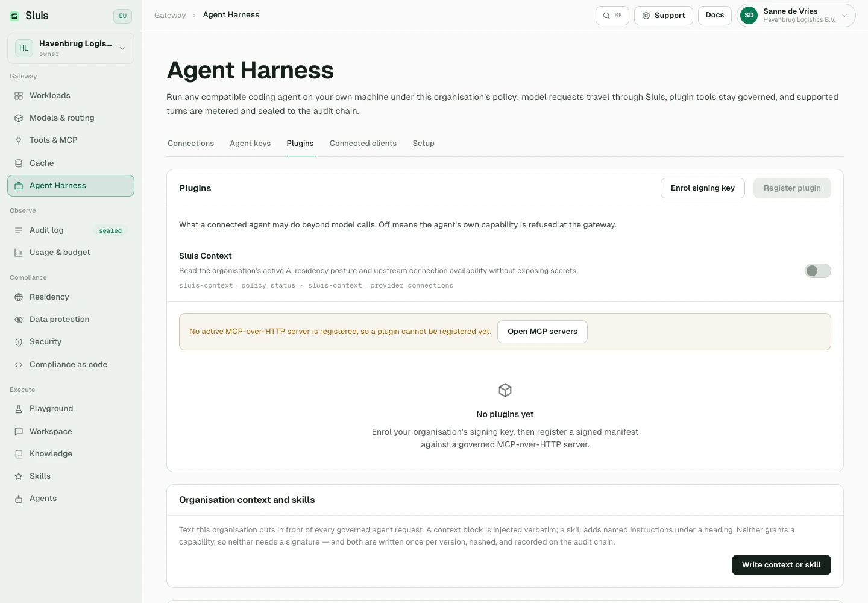This screenshot has height=603, width=868.
Task: Select the Plugins tab
Action: pos(300,144)
